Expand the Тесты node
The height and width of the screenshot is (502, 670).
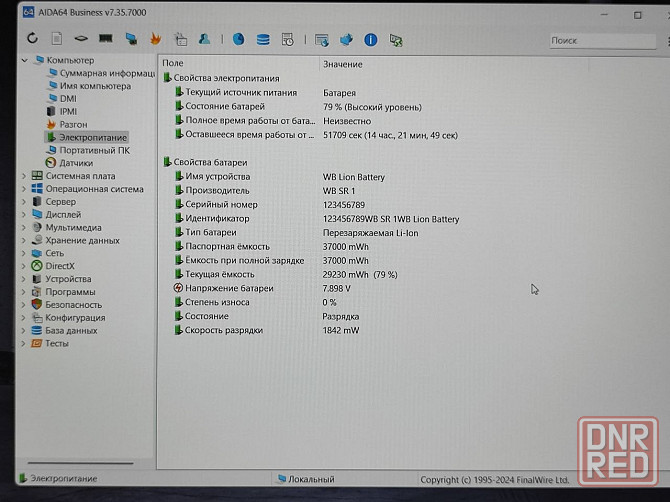24,343
